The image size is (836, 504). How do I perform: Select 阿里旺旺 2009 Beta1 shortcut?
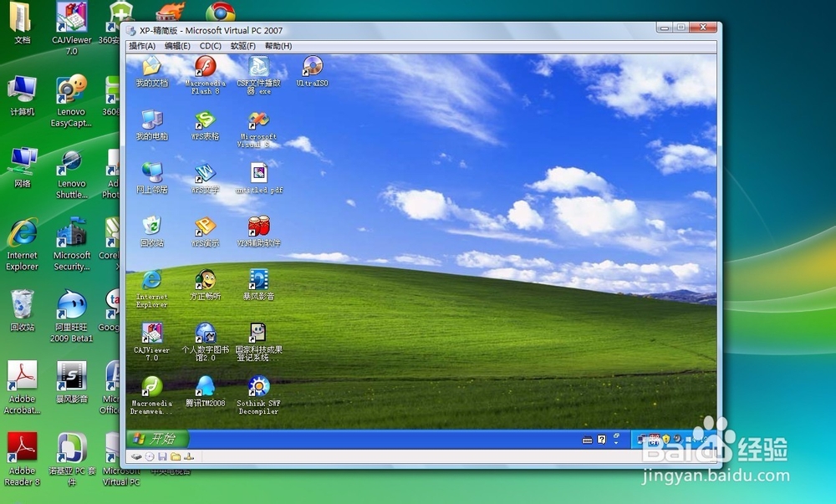tap(71, 317)
